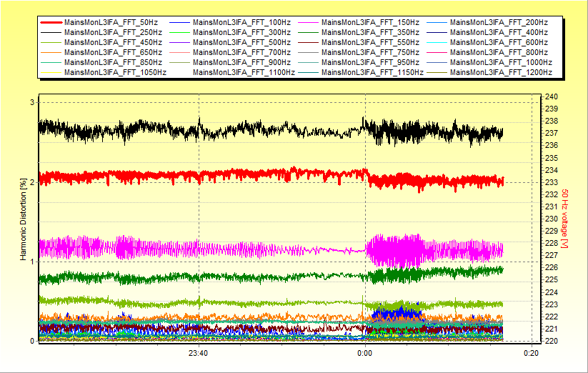The image size is (588, 373).
Task: Select the red 50Hz legend line swatch
Action: pyautogui.click(x=51, y=23)
